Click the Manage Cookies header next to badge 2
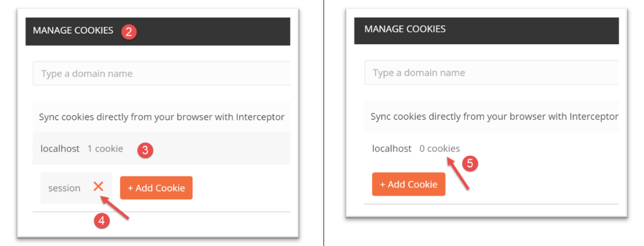The height and width of the screenshot is (246, 644). point(73,30)
